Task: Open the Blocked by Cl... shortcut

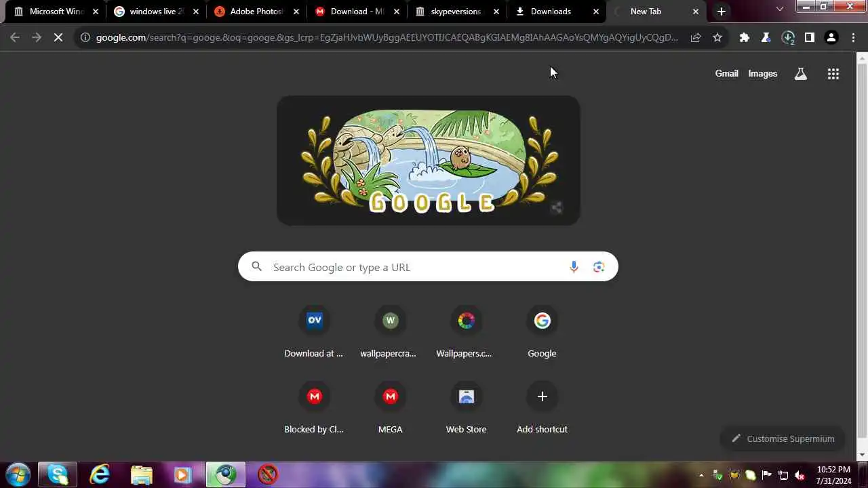Action: 314,408
